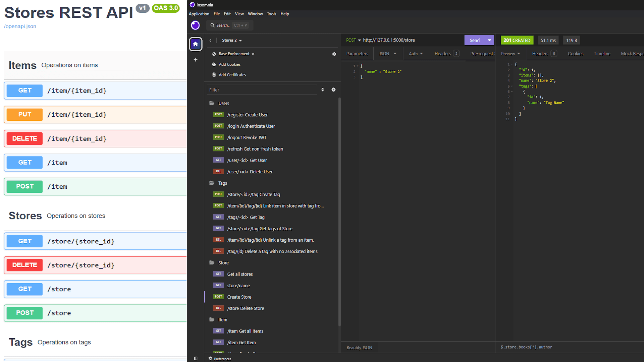Switch to the Cookies response tab
Screen dimensions: 644x362
pos(576,54)
